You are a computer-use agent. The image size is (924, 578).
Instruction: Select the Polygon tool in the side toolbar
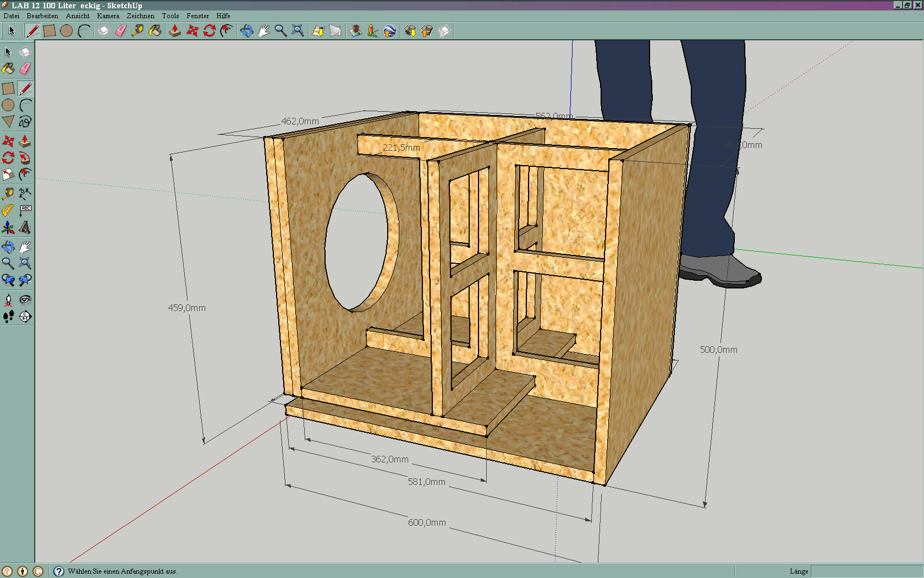(x=8, y=122)
